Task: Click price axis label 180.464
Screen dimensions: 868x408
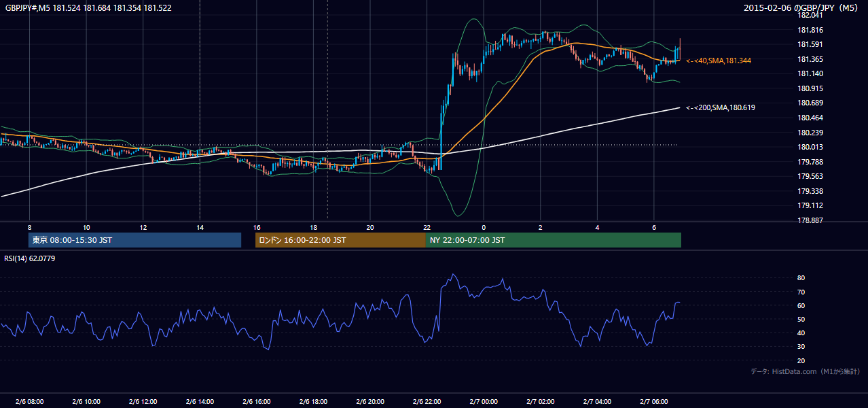Action: [x=809, y=118]
